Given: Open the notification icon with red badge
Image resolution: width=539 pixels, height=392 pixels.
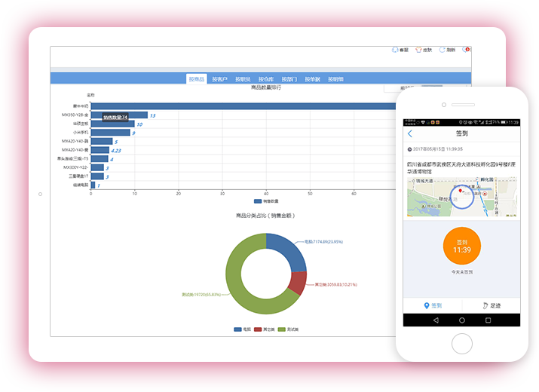Looking at the screenshot, I should point(466,50).
